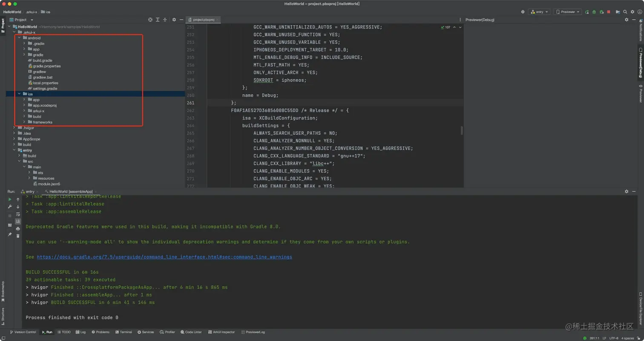
Task: Rerun the build with green play icon
Action: (10, 199)
